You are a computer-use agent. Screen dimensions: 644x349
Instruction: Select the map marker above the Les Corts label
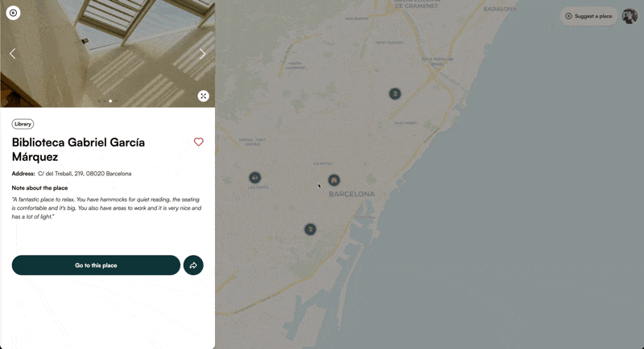(255, 178)
